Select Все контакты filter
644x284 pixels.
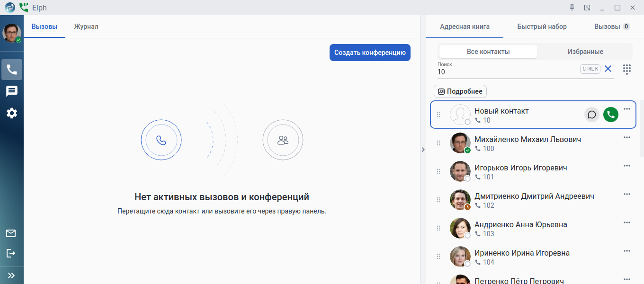point(488,52)
